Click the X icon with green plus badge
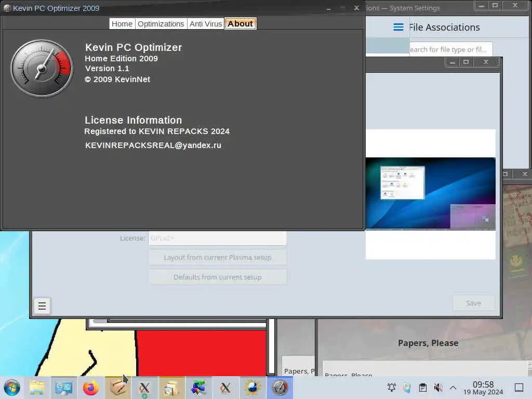The width and height of the screenshot is (532, 399). [144, 388]
